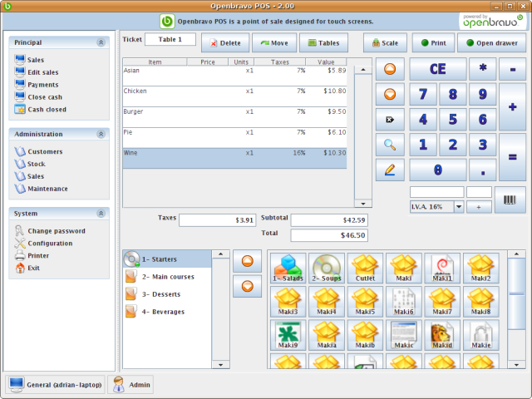The height and width of the screenshot is (399, 532).
Task: Select Close cash
Action: click(38, 97)
